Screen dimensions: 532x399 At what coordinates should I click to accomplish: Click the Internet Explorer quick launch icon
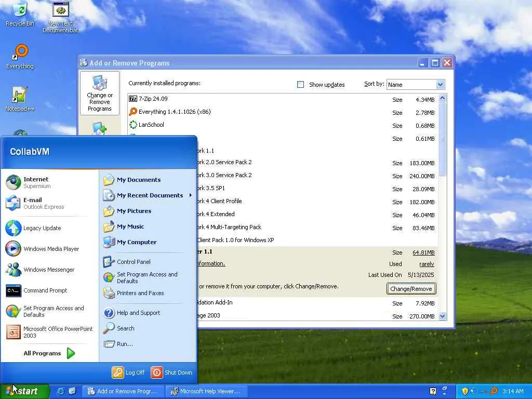tap(60, 391)
